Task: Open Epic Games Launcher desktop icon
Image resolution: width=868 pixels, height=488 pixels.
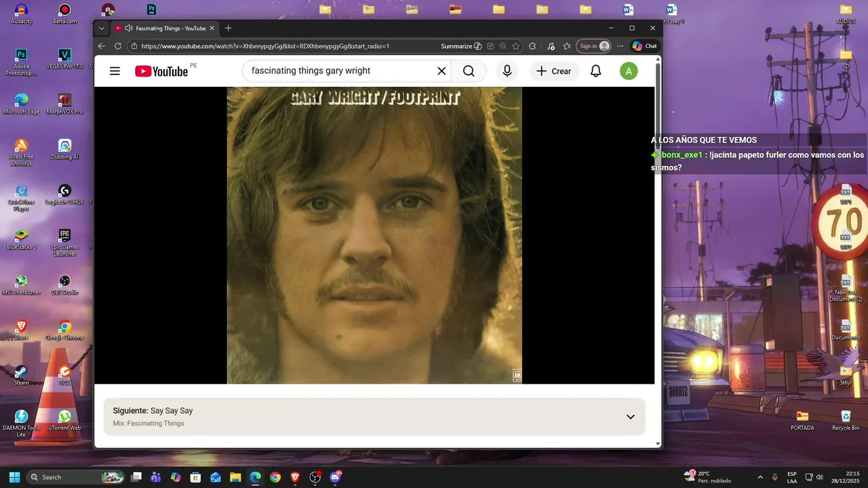Action: [64, 243]
